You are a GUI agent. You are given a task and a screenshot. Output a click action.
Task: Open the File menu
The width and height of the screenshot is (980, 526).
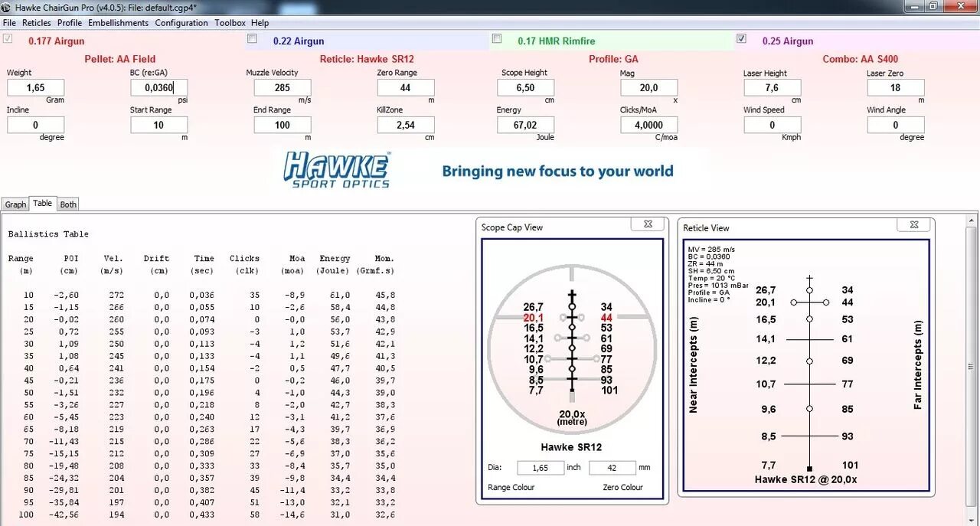(9, 23)
